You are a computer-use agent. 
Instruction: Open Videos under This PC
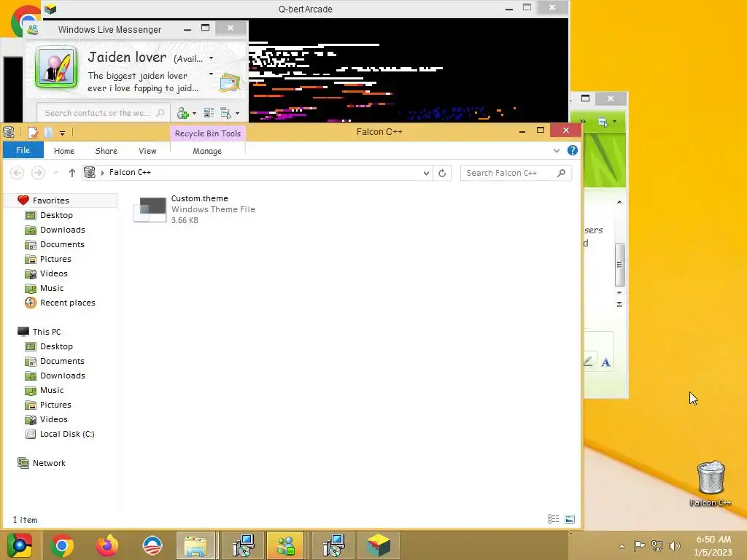(53, 419)
